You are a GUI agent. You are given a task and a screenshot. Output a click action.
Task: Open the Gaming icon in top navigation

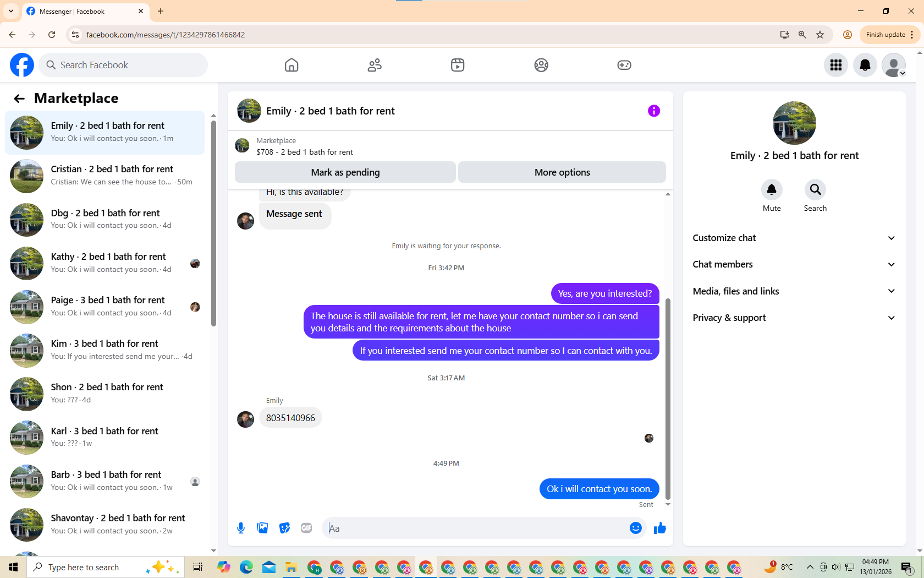pyautogui.click(x=624, y=65)
